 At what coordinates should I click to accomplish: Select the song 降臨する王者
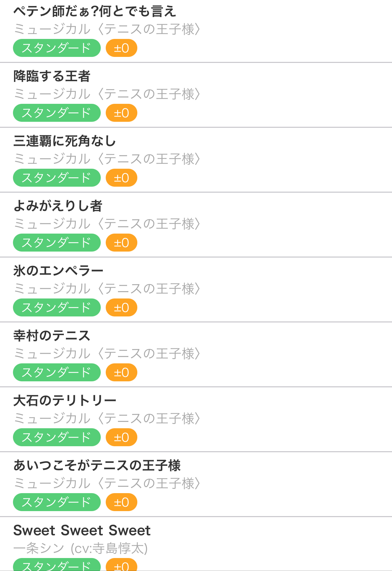(x=52, y=76)
